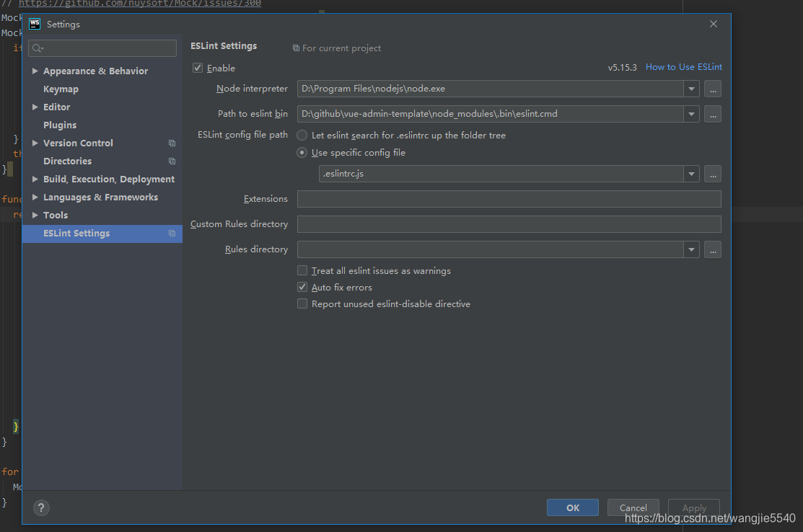Expand the Editor tree node arrow

click(35, 107)
